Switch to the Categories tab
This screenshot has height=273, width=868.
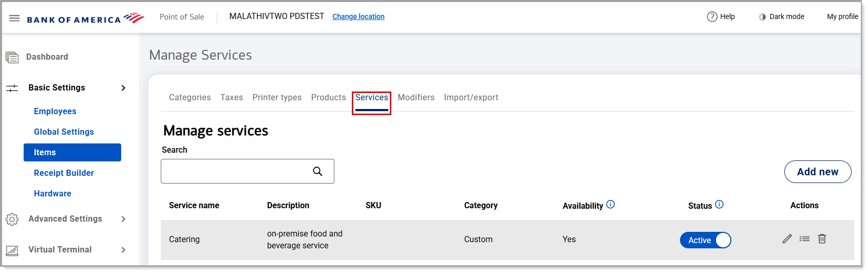pos(190,97)
